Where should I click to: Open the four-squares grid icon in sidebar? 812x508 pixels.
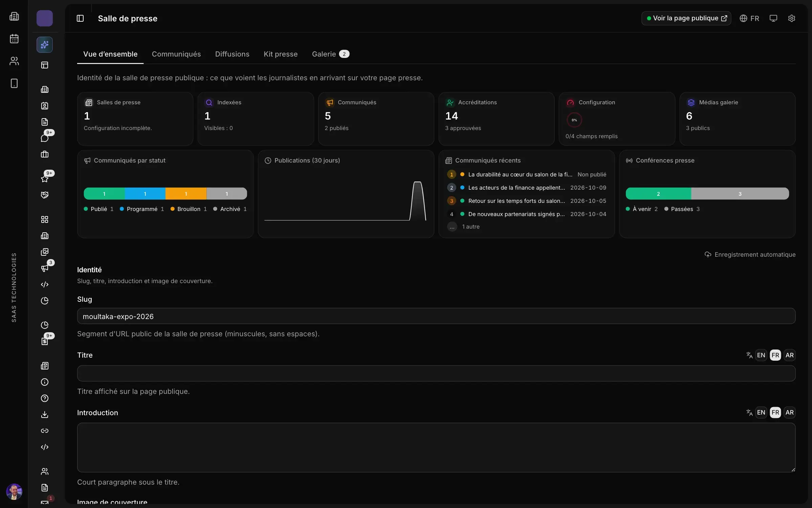point(45,219)
